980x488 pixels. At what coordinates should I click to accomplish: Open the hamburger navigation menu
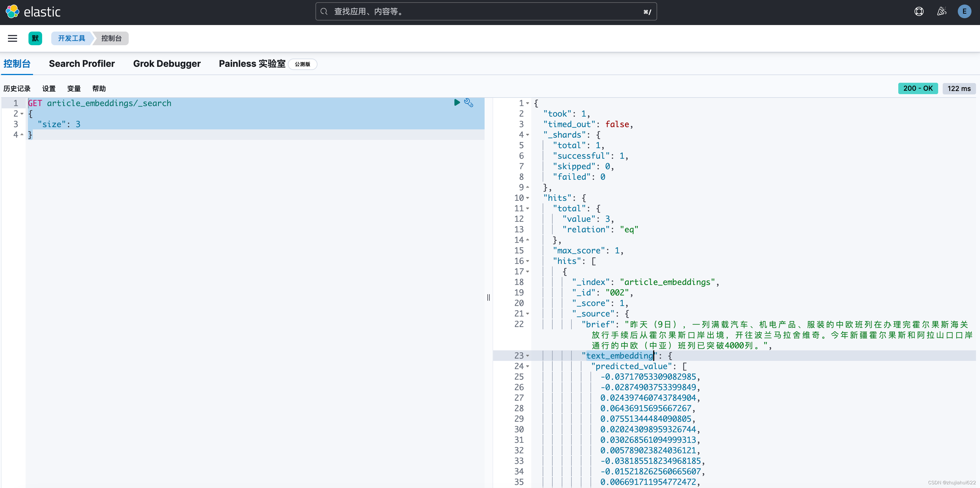click(x=13, y=38)
